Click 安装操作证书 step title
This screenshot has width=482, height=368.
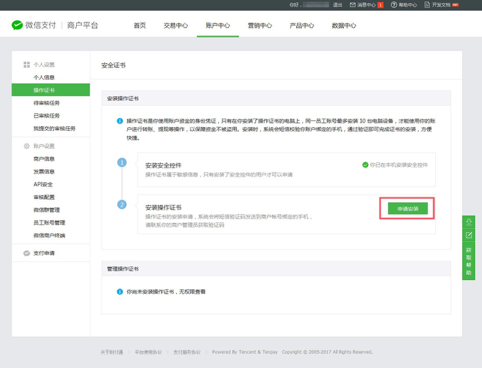coord(163,207)
